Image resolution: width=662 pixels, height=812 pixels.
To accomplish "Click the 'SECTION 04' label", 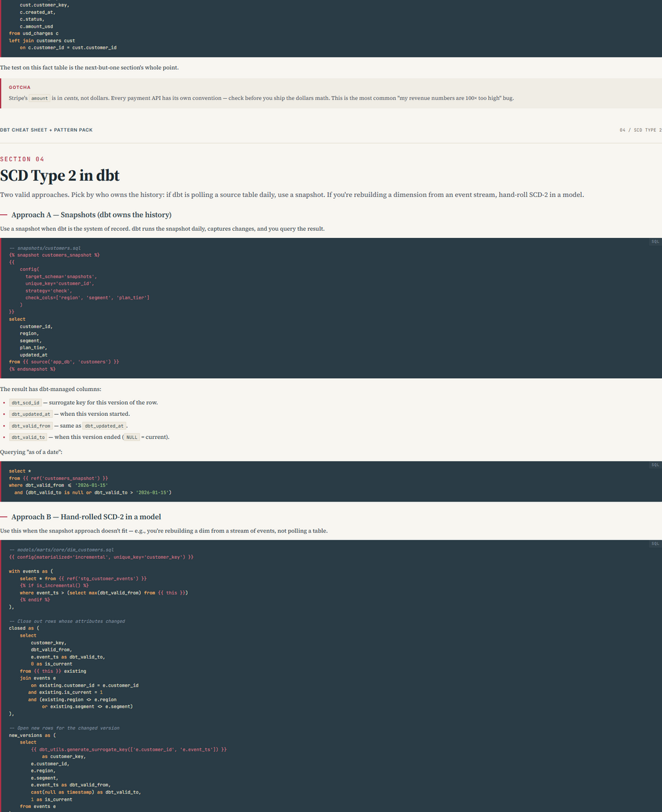I will click(22, 159).
